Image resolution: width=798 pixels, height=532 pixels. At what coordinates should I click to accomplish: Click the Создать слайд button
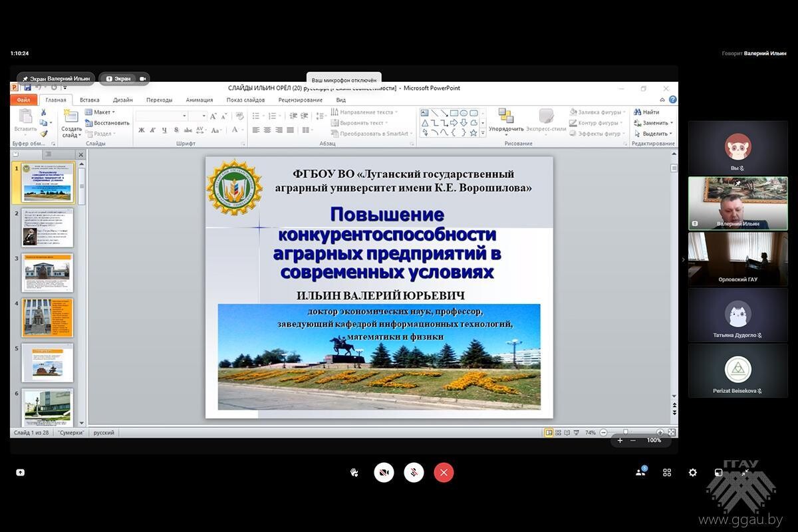click(x=71, y=123)
